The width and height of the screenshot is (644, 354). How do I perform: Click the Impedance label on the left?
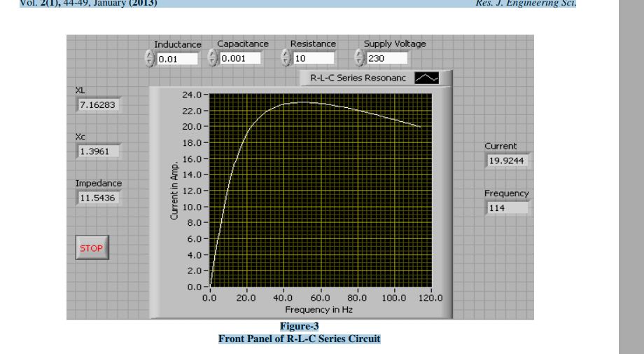click(x=99, y=184)
